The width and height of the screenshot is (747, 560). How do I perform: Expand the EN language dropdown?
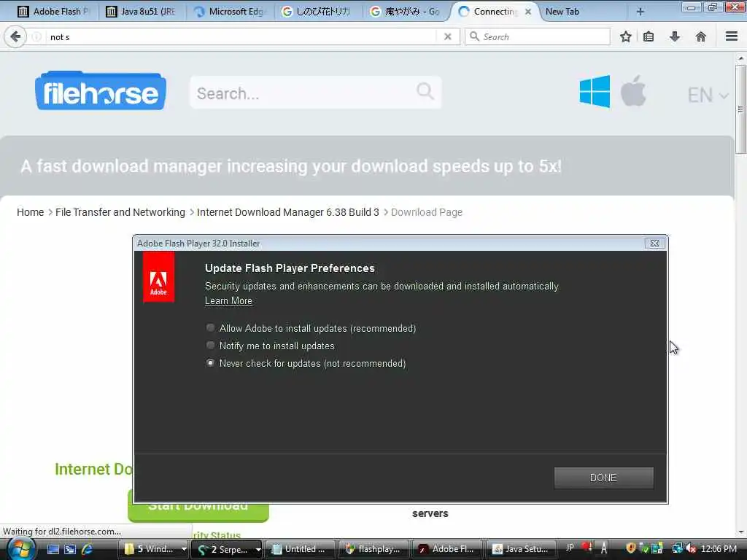pyautogui.click(x=708, y=96)
